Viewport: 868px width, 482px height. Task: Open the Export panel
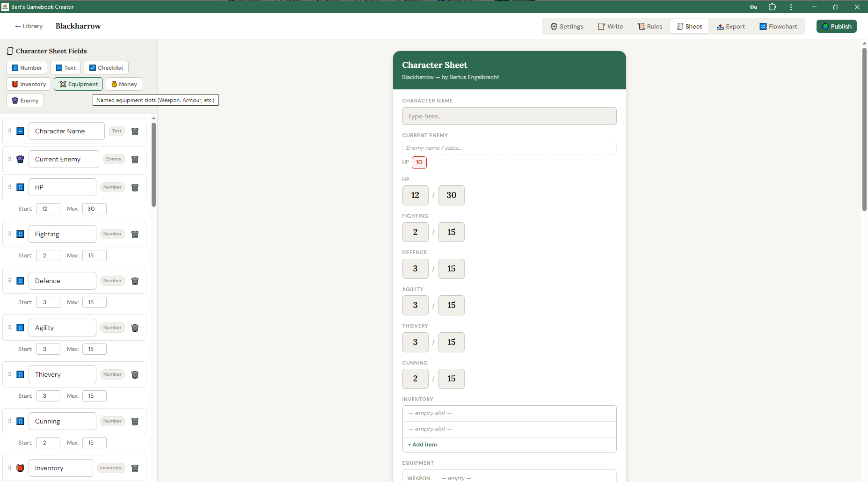(x=731, y=26)
